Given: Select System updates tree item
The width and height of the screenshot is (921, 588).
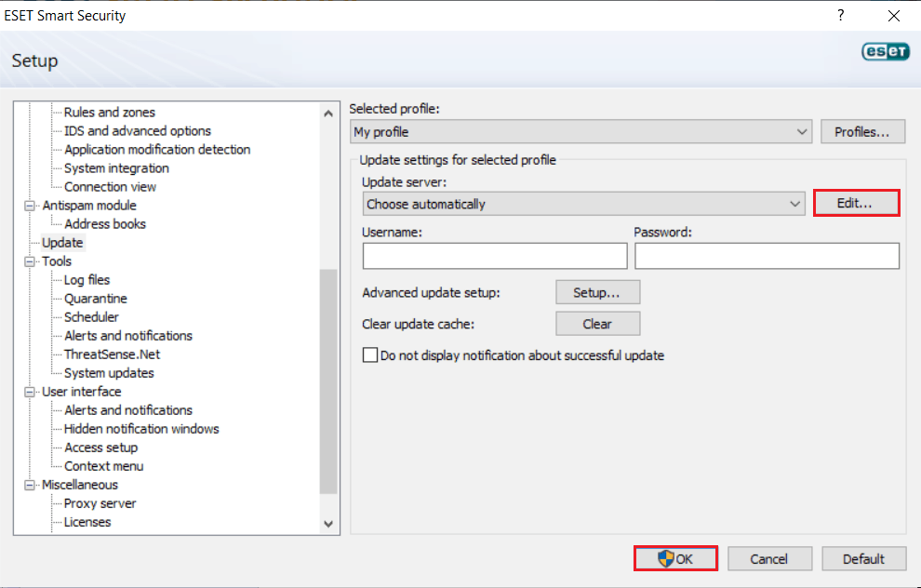Looking at the screenshot, I should (109, 373).
